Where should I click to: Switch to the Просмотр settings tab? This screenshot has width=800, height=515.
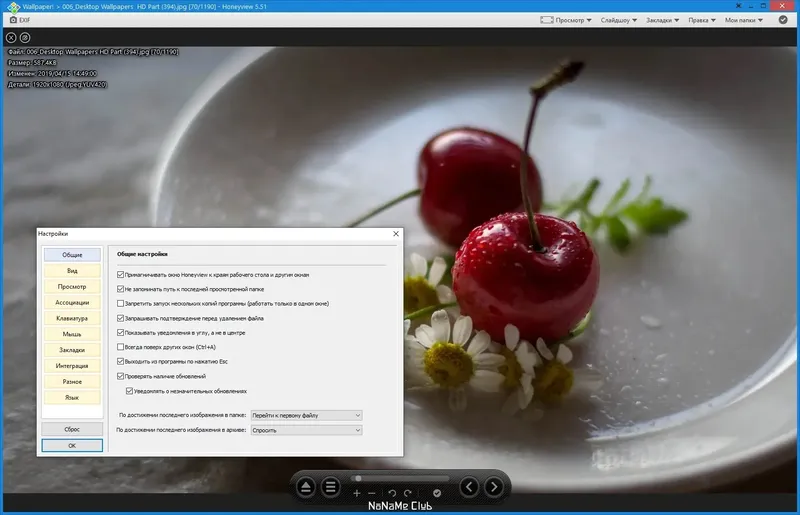pyautogui.click(x=72, y=286)
